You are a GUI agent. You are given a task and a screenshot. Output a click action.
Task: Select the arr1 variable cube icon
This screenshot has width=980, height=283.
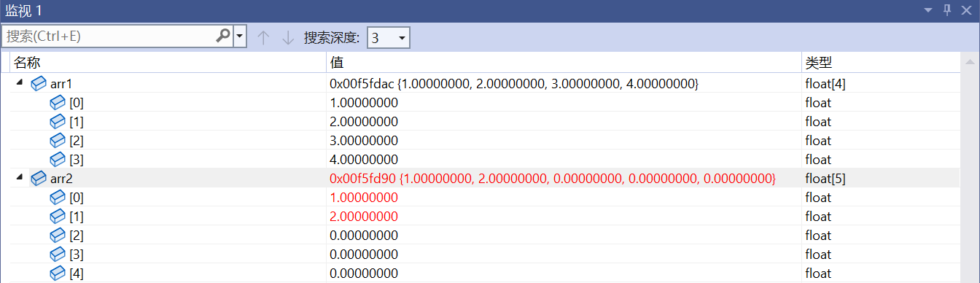(39, 84)
